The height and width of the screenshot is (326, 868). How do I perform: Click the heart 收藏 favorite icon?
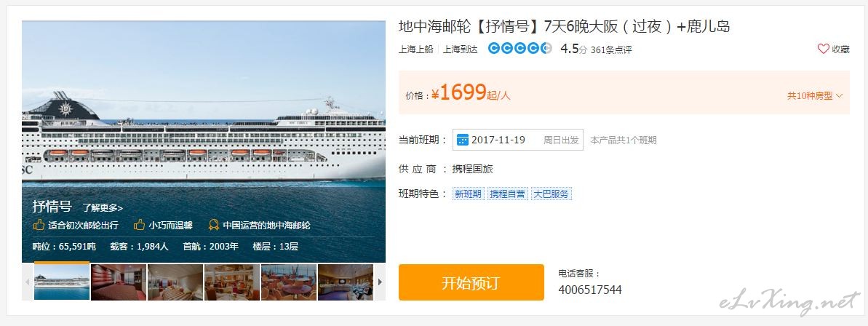(823, 49)
